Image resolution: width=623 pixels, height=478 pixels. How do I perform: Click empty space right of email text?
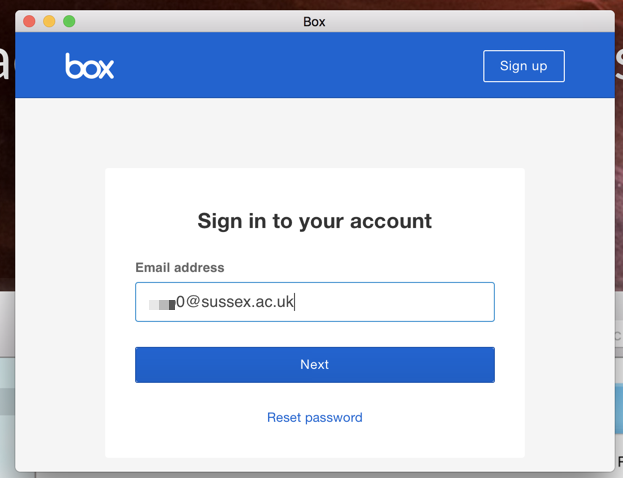pos(393,302)
